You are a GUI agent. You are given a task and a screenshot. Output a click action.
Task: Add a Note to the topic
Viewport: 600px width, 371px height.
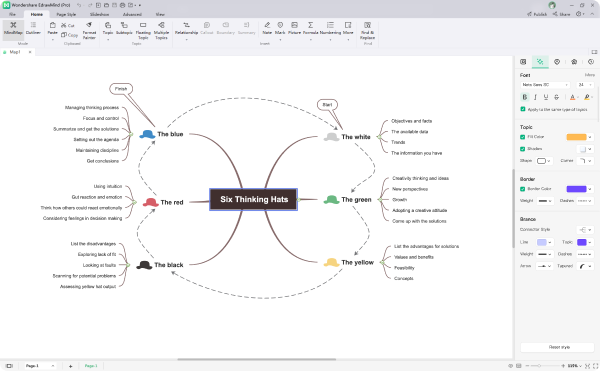point(267,28)
